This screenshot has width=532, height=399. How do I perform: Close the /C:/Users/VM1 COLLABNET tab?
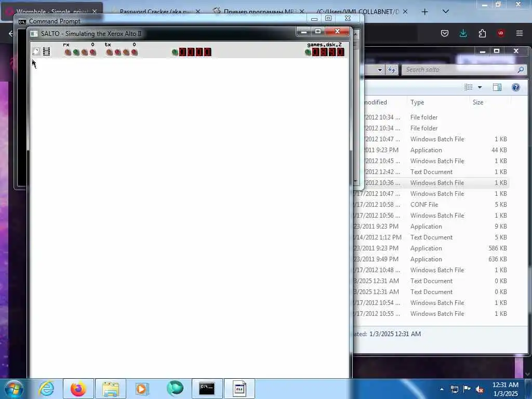coord(405,11)
